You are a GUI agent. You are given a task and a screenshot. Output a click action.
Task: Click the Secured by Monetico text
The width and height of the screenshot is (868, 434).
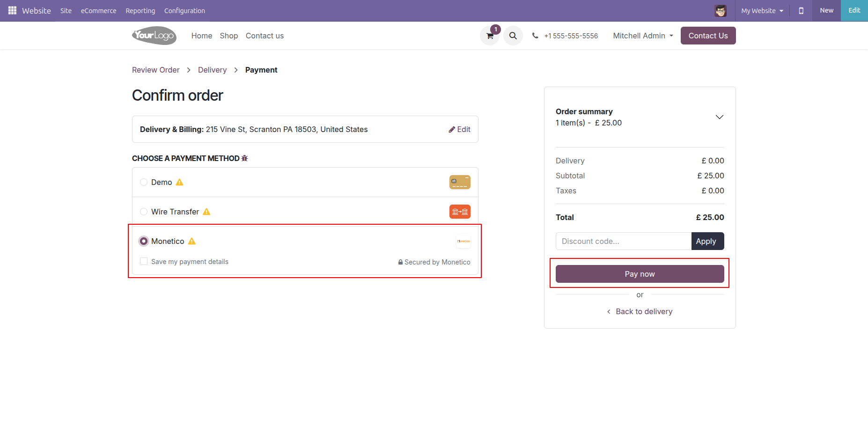[x=434, y=262]
